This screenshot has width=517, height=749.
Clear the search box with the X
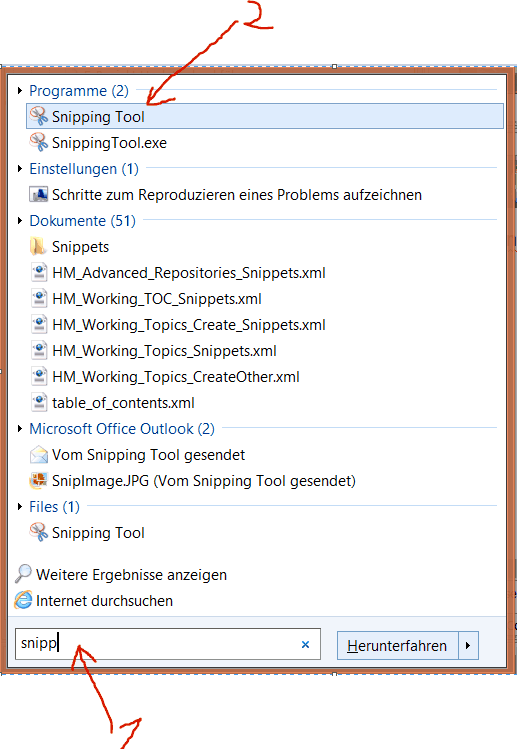click(305, 644)
